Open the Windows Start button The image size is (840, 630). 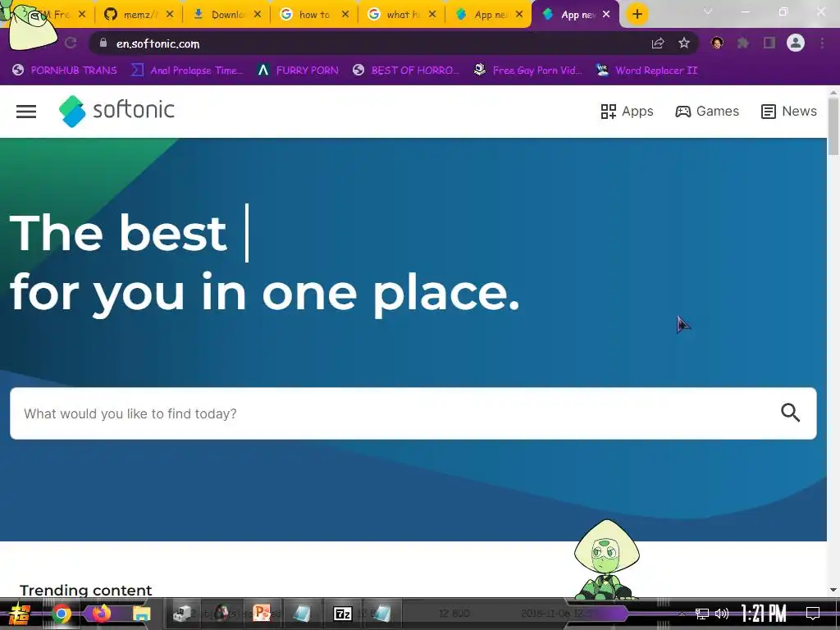[20, 614]
